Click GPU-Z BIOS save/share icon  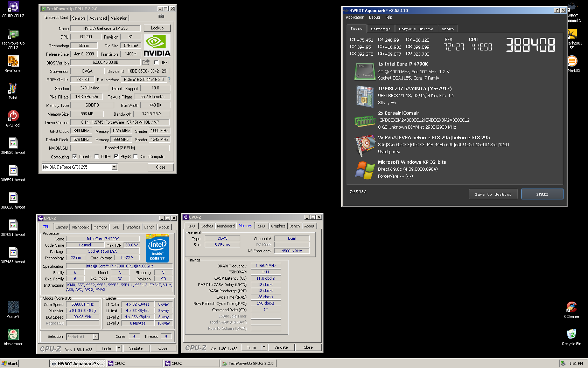[x=146, y=62]
